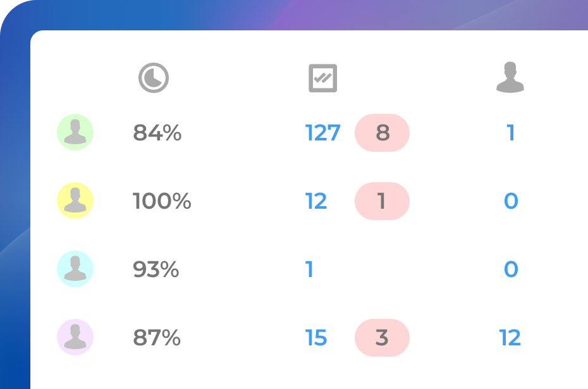
Task: Click the red badge showing 3
Action: tap(382, 338)
